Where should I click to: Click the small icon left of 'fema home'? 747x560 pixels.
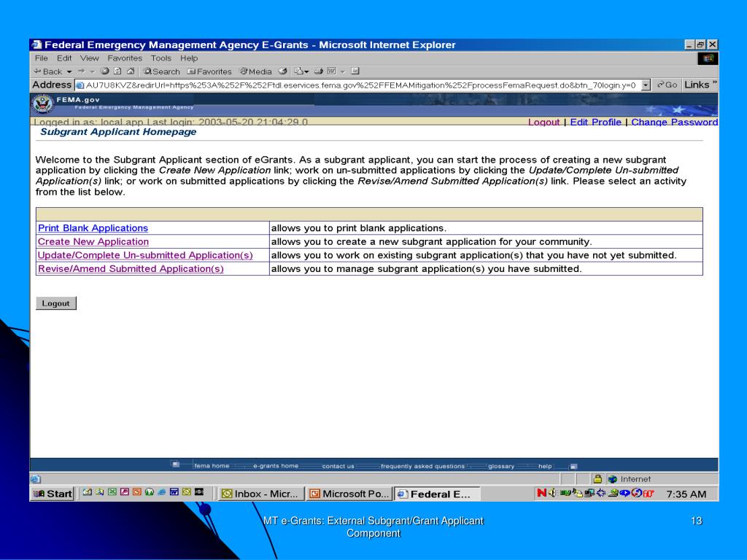(176, 464)
